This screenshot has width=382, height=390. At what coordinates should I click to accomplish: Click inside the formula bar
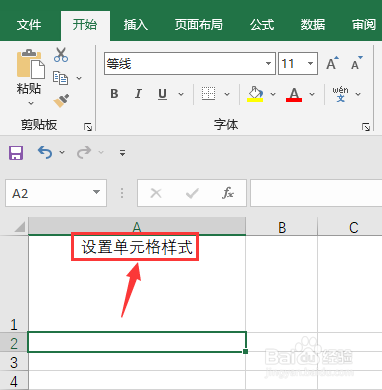pyautogui.click(x=316, y=193)
